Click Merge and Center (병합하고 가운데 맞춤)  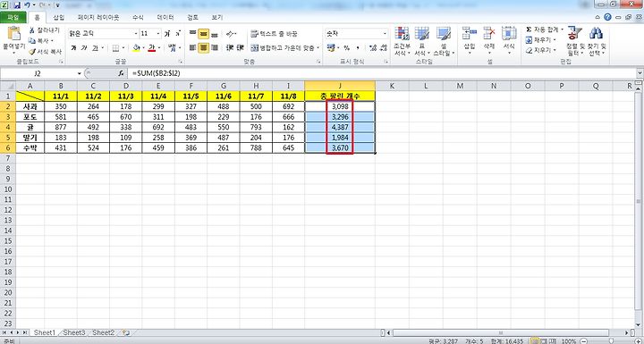pos(284,48)
